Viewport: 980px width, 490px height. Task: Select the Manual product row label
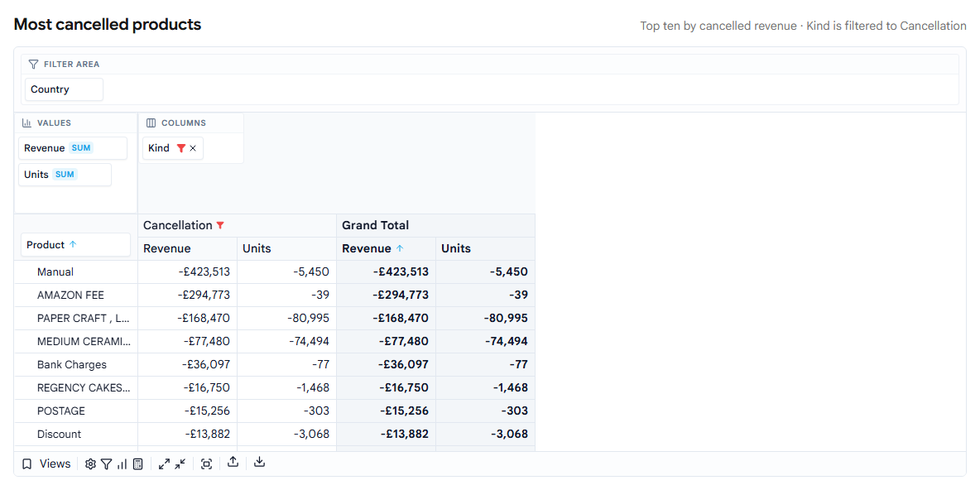click(55, 271)
